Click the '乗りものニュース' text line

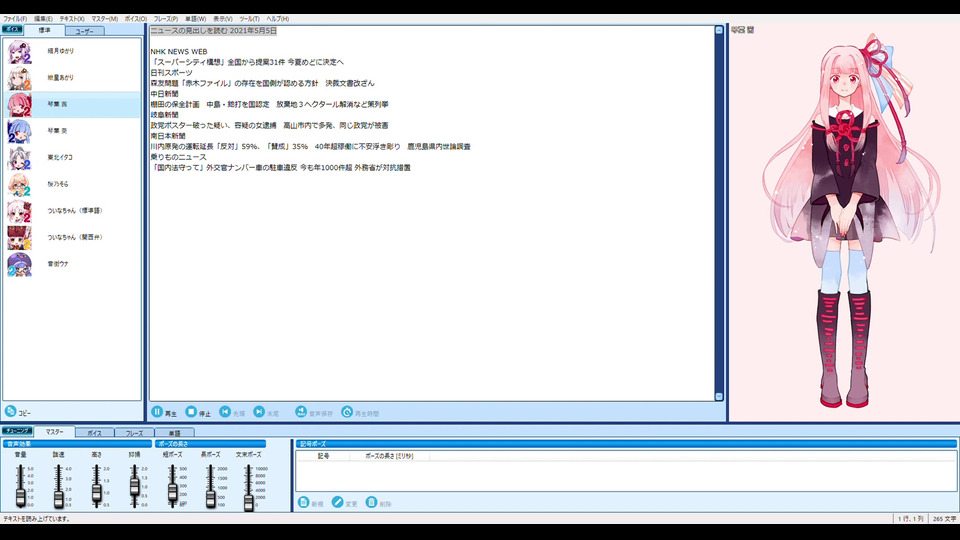[x=179, y=157]
